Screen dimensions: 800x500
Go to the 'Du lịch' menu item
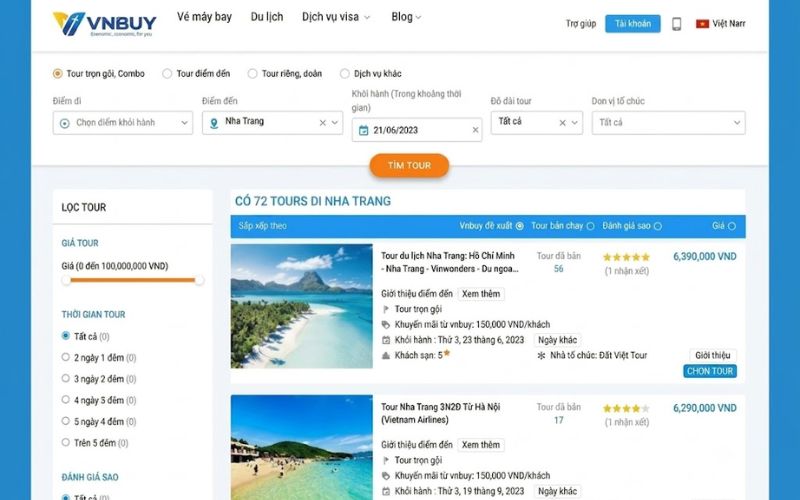click(x=267, y=17)
